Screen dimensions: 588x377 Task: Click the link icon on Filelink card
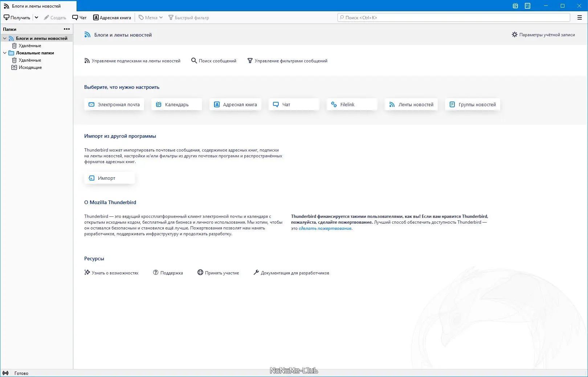pos(334,104)
